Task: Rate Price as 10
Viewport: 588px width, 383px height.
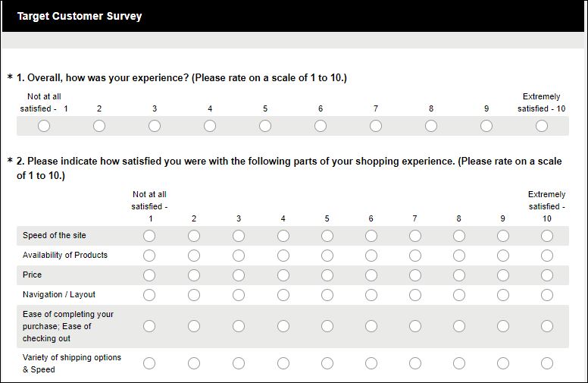Action: pos(547,275)
